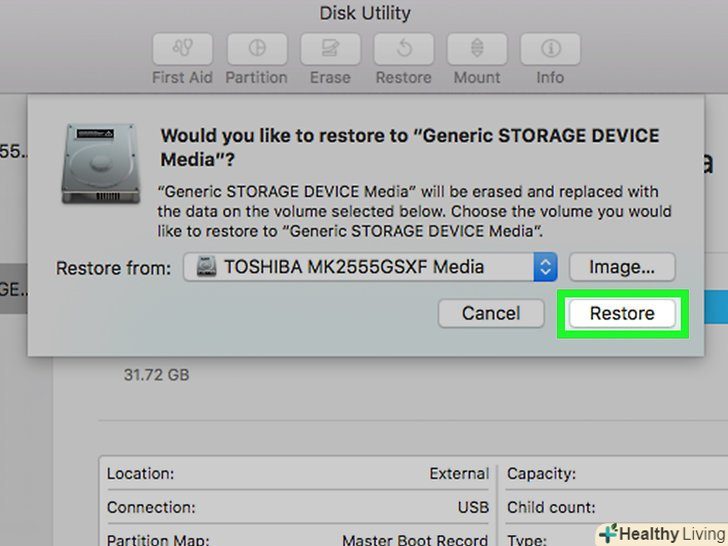
Task: Confirm with the highlighted Restore button
Action: pos(621,313)
